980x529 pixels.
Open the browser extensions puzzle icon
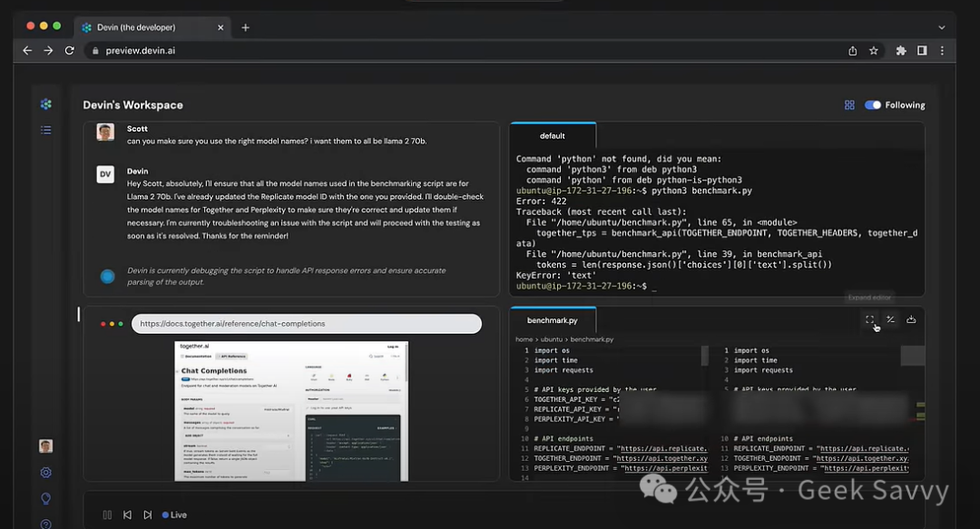coord(901,51)
